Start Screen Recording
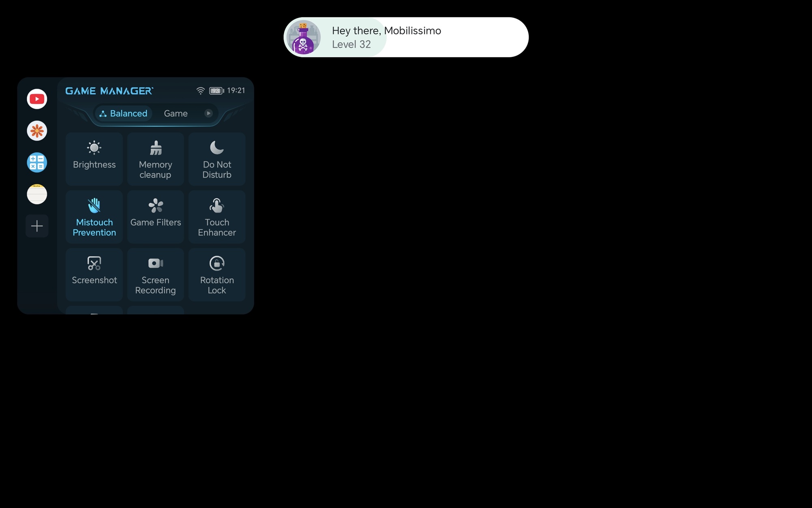 155,274
